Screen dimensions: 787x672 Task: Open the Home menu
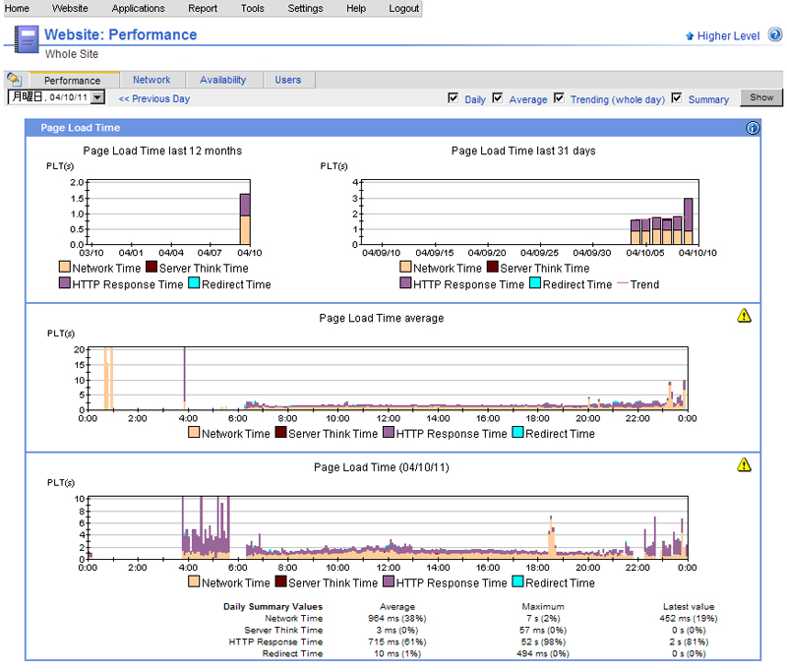[17, 9]
